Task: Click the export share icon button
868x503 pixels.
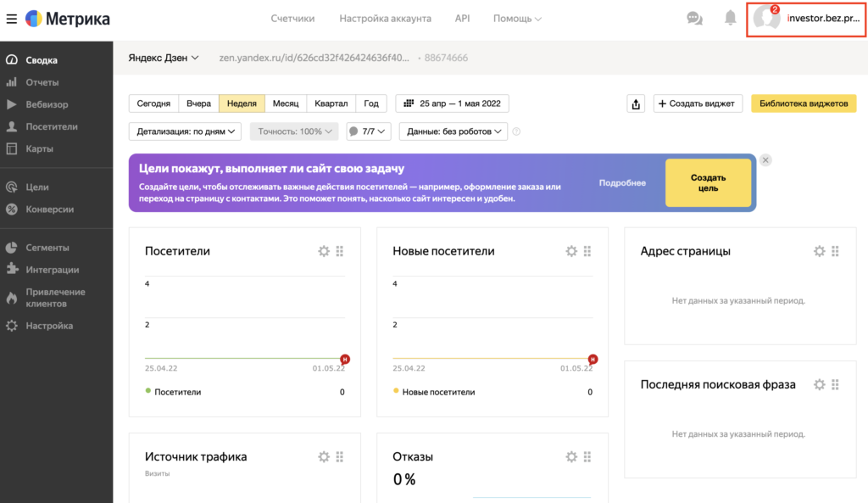Action: pyautogui.click(x=636, y=103)
